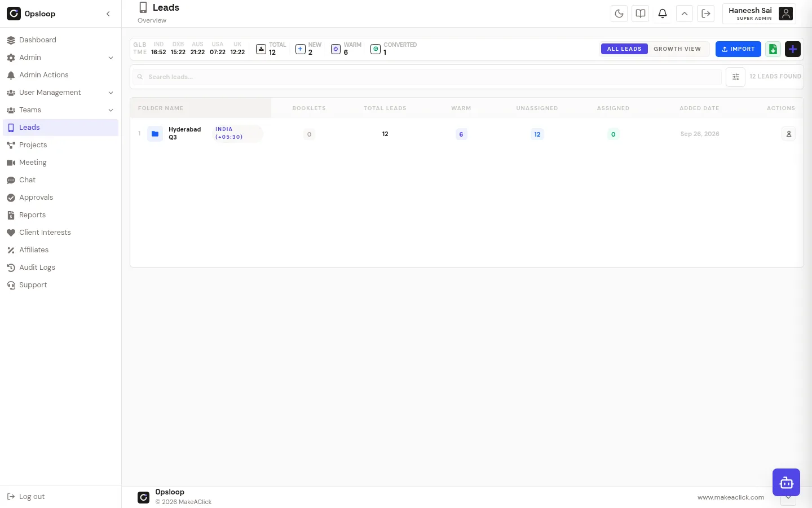Open the chatbot robot assistant button
The height and width of the screenshot is (508, 812).
(786, 483)
